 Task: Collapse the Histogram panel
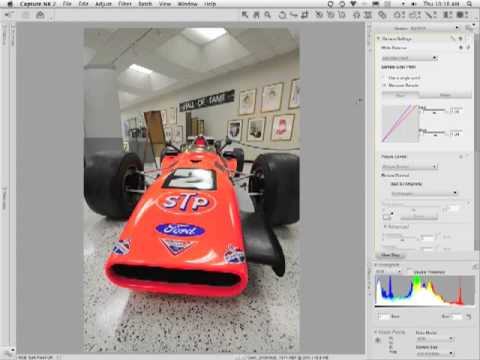pyautogui.click(x=376, y=265)
